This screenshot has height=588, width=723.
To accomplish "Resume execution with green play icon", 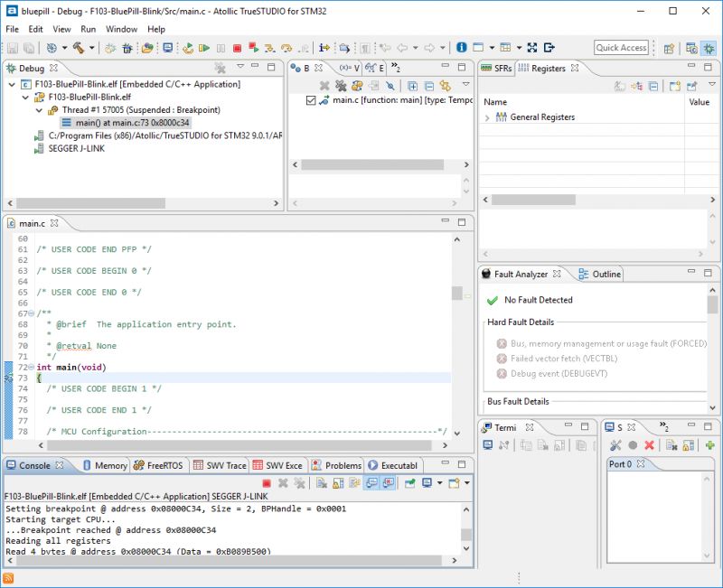I will pyautogui.click(x=204, y=48).
